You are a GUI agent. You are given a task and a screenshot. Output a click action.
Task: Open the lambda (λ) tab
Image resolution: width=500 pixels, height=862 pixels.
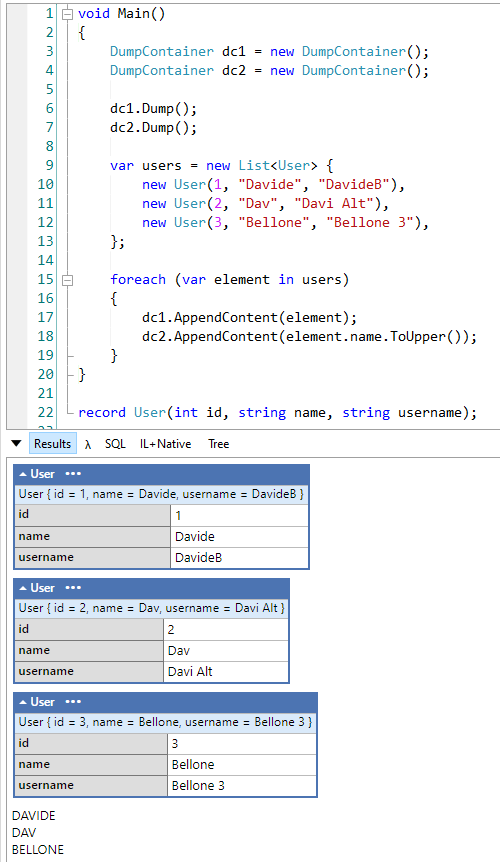point(88,444)
